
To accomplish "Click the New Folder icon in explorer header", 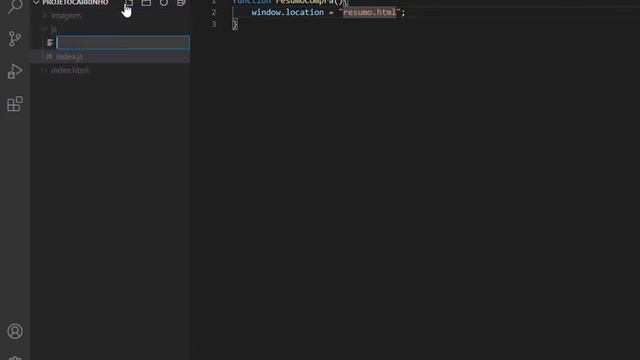I will point(146,3).
